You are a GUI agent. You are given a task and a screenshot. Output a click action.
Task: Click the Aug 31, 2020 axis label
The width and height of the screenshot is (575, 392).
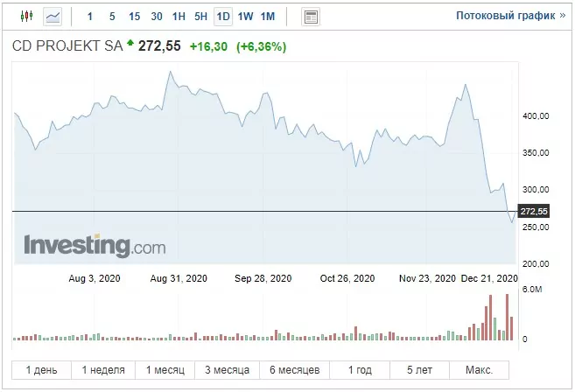[x=179, y=278]
